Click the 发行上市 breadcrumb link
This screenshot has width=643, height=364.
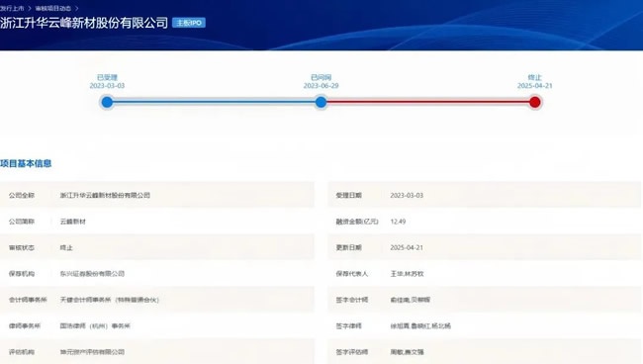[x=12, y=8]
